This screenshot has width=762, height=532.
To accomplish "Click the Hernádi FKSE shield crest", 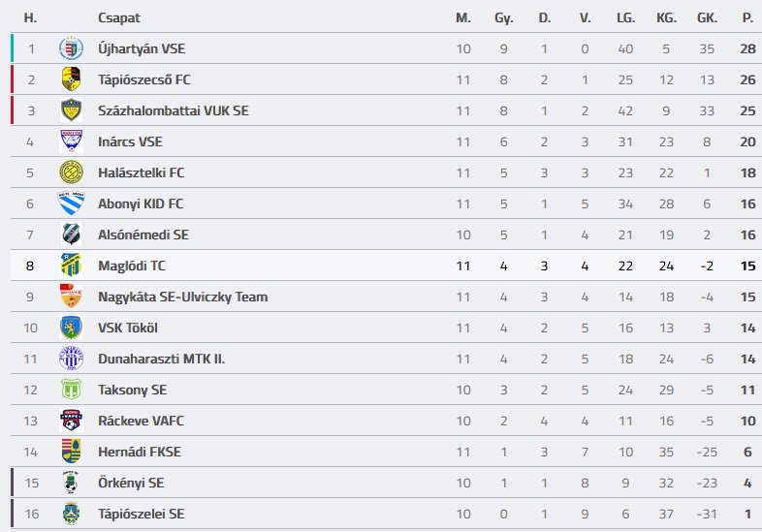I will (x=71, y=452).
